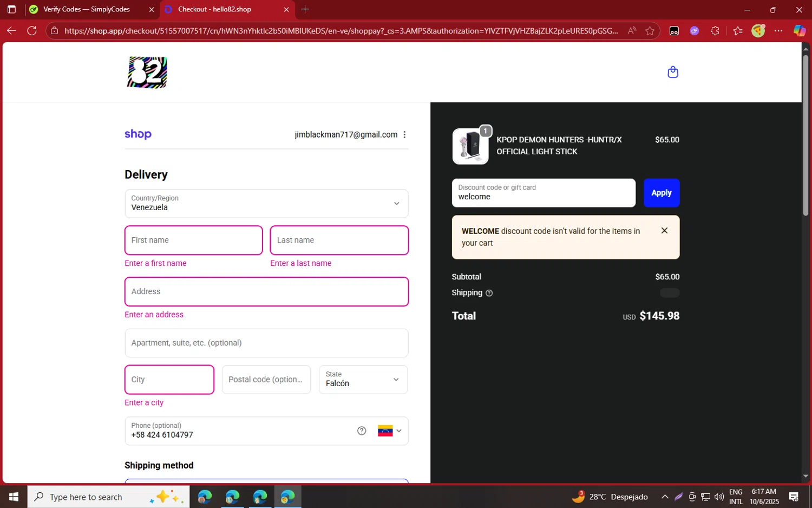Click the Address input field
This screenshot has width=812, height=508.
(x=266, y=292)
